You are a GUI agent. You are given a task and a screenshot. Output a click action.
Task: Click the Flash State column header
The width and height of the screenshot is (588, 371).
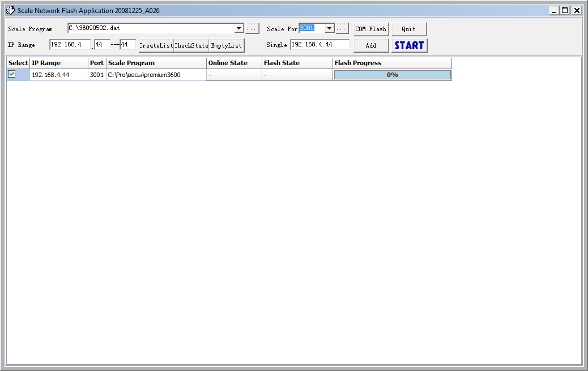click(297, 63)
